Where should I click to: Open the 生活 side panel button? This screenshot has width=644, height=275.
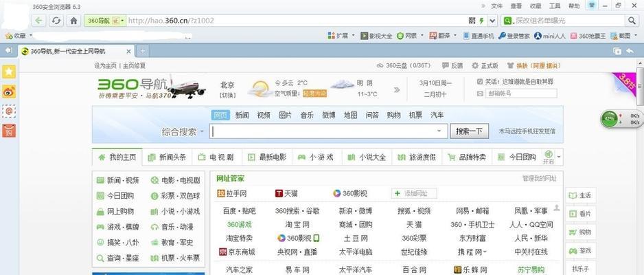pos(581,195)
